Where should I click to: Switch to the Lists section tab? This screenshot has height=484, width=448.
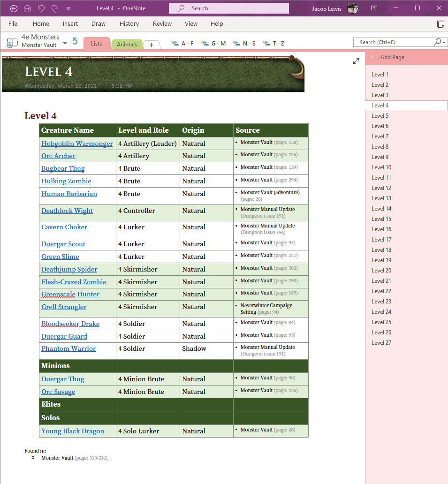pos(96,44)
